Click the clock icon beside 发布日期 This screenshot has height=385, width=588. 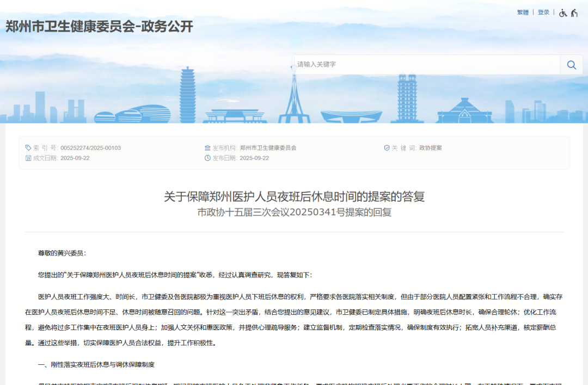click(207, 158)
